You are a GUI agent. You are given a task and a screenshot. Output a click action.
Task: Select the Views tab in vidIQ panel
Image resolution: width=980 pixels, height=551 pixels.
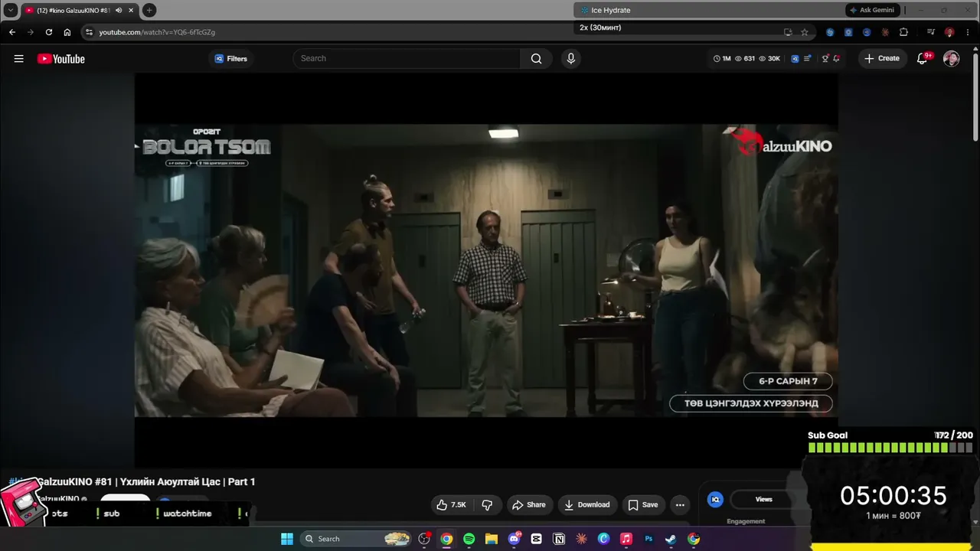pyautogui.click(x=764, y=499)
